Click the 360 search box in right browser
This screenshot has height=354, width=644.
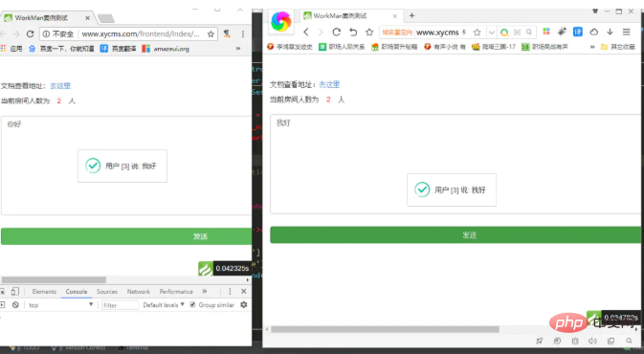(x=517, y=32)
